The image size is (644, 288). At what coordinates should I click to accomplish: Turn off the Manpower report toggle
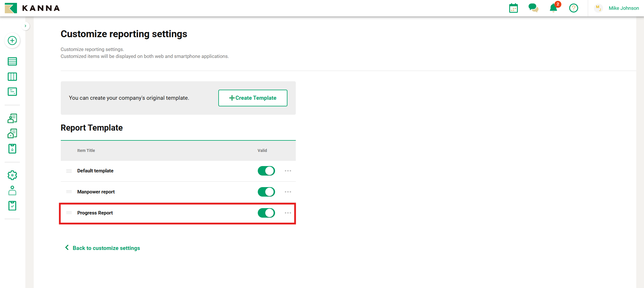pyautogui.click(x=266, y=192)
